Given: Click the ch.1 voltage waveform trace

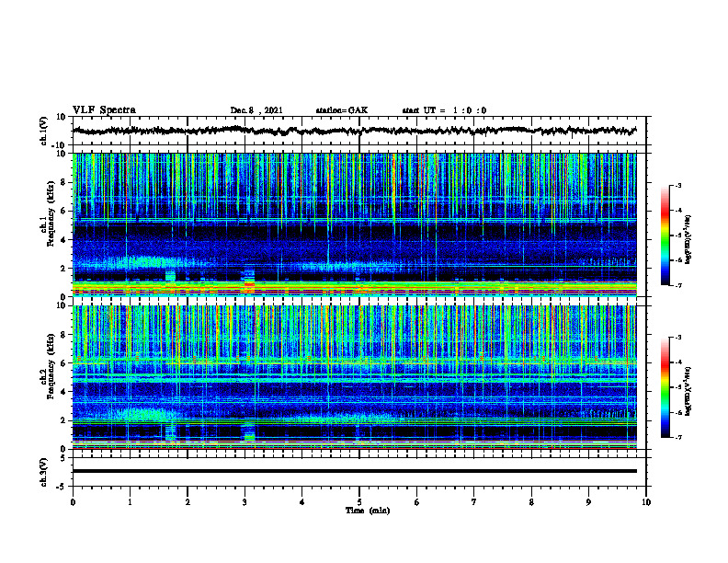Looking at the screenshot, I should [x=354, y=131].
